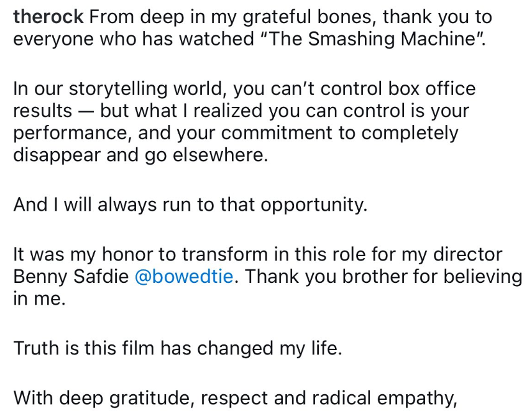Tap the @bowedtie mention link
This screenshot has height=416, width=532.
[x=184, y=277]
